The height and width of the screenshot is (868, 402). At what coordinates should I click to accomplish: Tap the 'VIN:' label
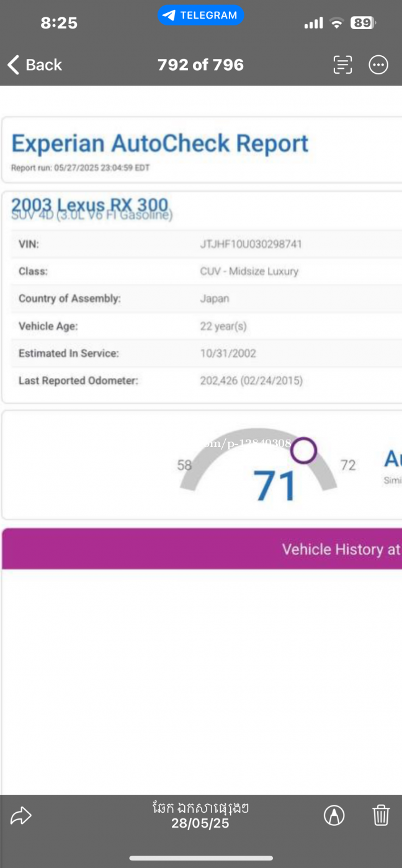[29, 244]
